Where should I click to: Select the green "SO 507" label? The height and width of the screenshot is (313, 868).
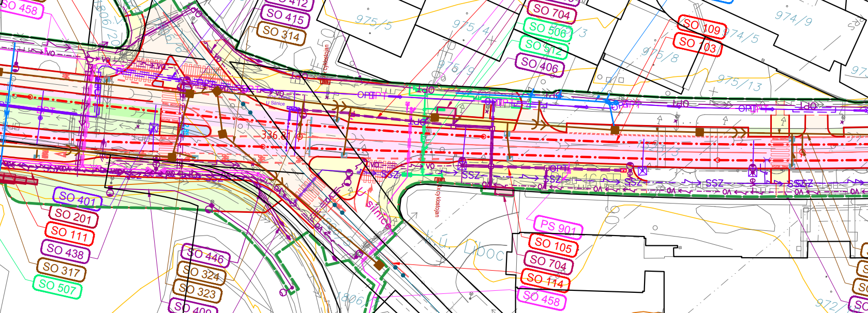[x=57, y=286]
